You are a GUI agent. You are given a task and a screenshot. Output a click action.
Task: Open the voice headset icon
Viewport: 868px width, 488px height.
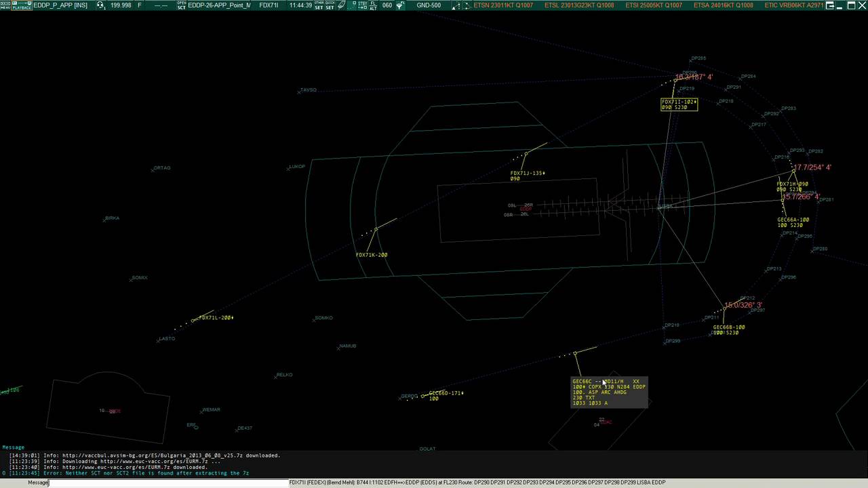tap(100, 5)
